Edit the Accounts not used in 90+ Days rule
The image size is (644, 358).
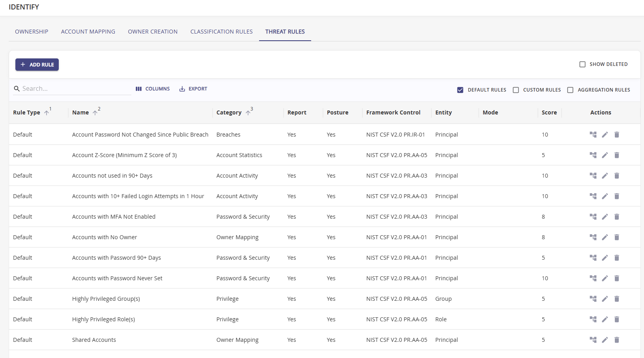click(x=605, y=176)
